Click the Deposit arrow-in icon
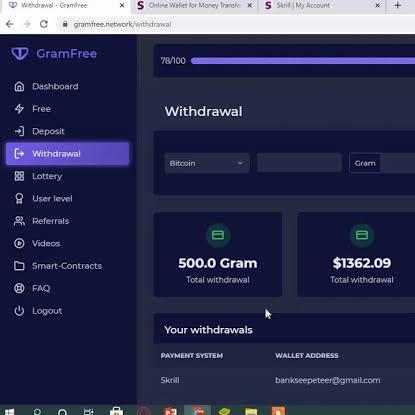Viewport: 415px width, 415px height. coord(19,131)
